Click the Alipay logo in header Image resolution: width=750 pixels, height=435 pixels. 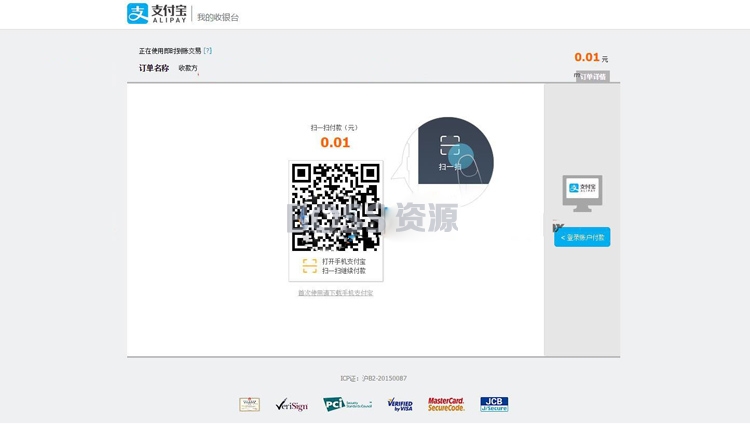[156, 13]
